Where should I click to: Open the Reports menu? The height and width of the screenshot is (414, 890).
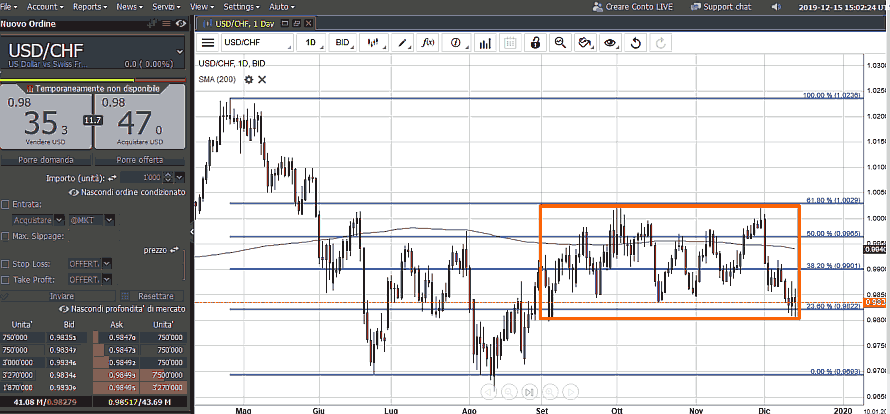point(95,7)
